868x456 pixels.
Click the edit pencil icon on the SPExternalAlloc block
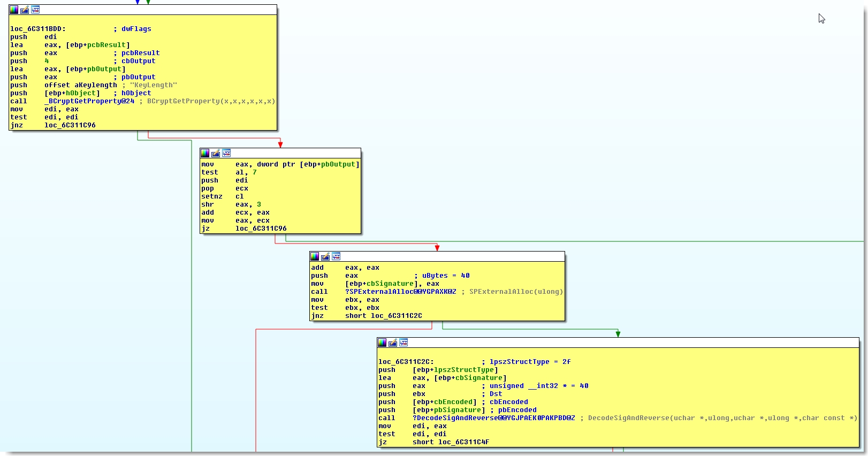[325, 256]
